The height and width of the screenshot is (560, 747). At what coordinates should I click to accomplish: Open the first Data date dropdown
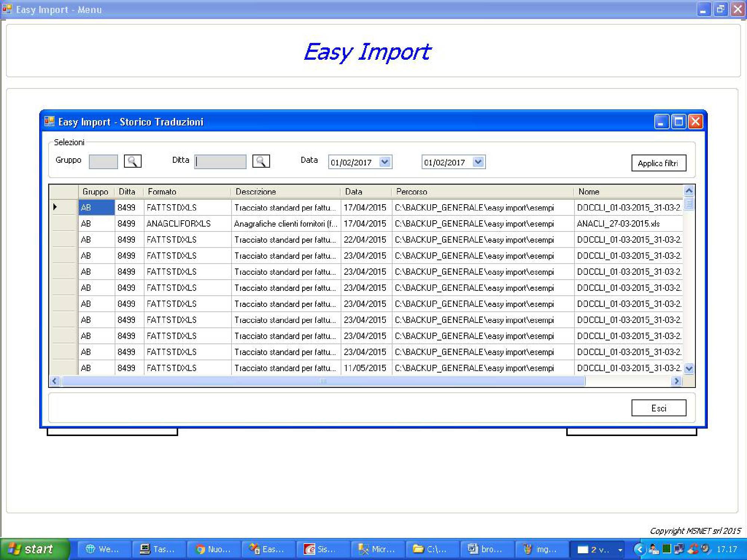[385, 162]
